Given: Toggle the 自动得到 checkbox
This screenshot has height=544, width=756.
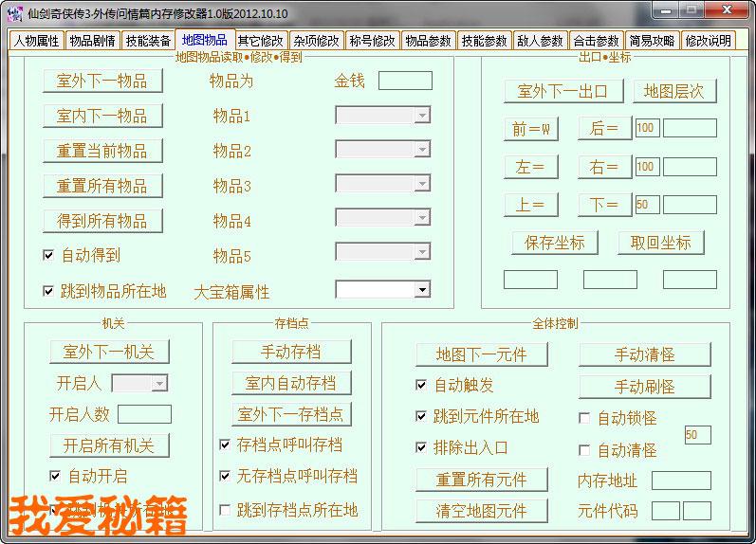Looking at the screenshot, I should click(48, 255).
